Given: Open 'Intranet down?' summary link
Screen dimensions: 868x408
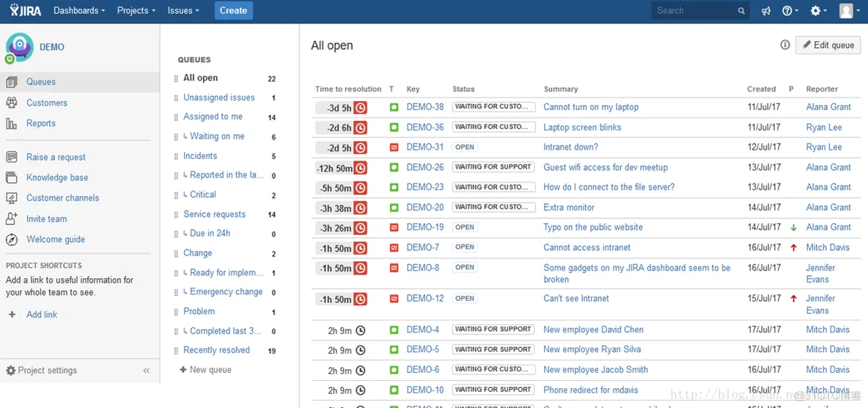Looking at the screenshot, I should [571, 147].
